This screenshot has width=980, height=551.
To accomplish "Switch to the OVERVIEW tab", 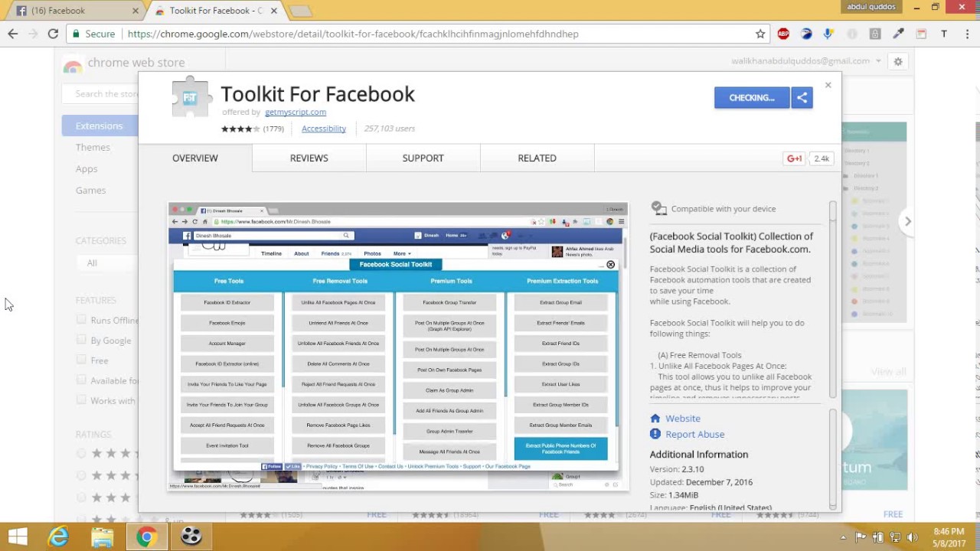I will (195, 158).
